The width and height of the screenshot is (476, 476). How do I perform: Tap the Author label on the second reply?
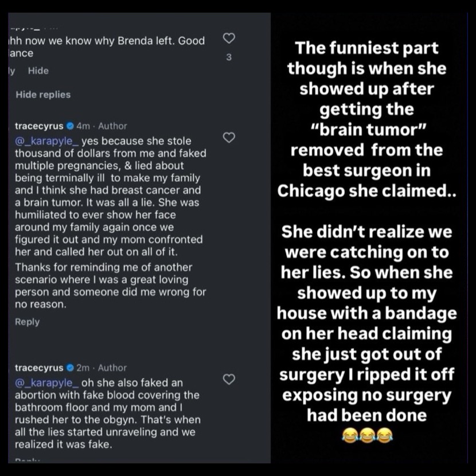tap(112, 368)
